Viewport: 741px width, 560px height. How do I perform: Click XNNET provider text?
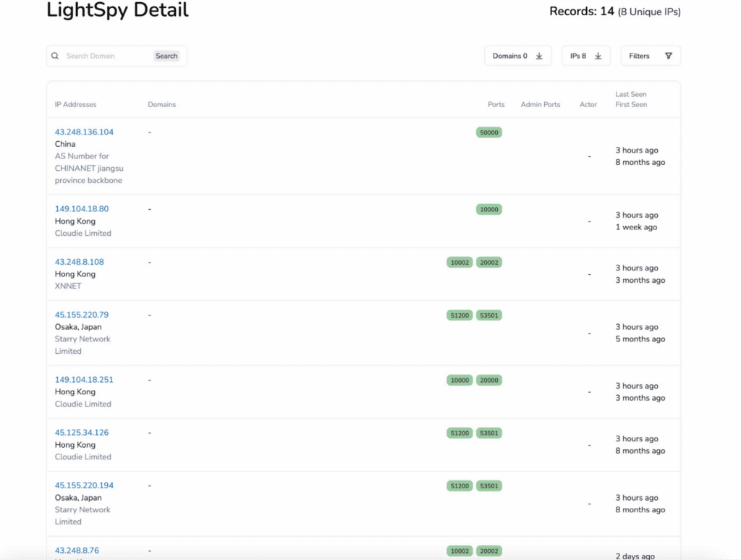point(68,286)
